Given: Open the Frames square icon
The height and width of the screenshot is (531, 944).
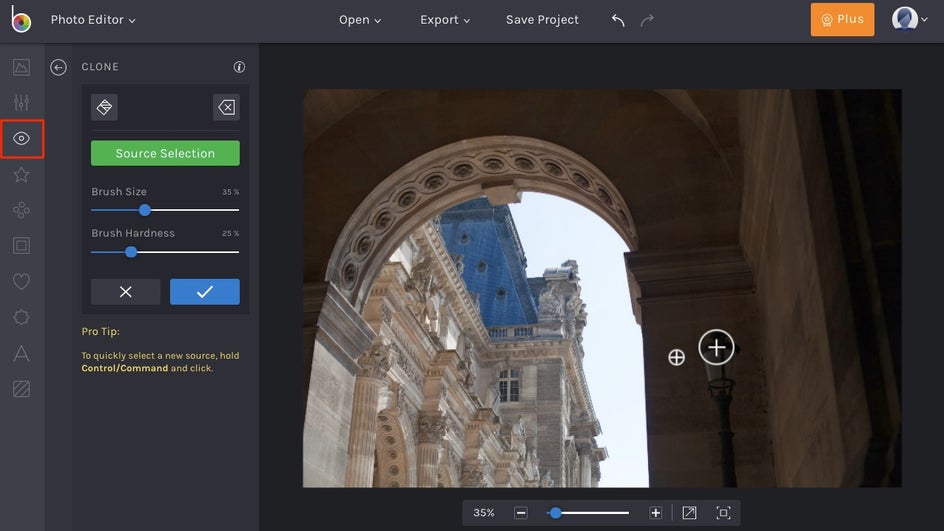Looking at the screenshot, I should [x=21, y=245].
